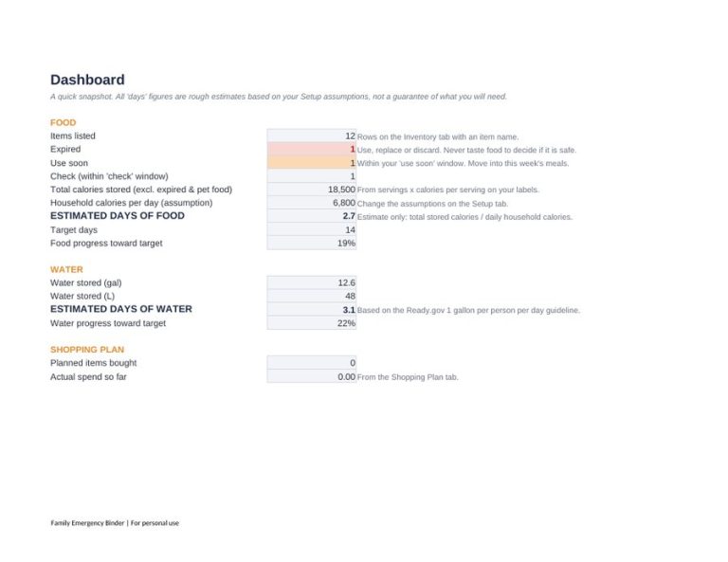Click the Water stored gallons cell
Screen dimensions: 728x562
point(312,282)
